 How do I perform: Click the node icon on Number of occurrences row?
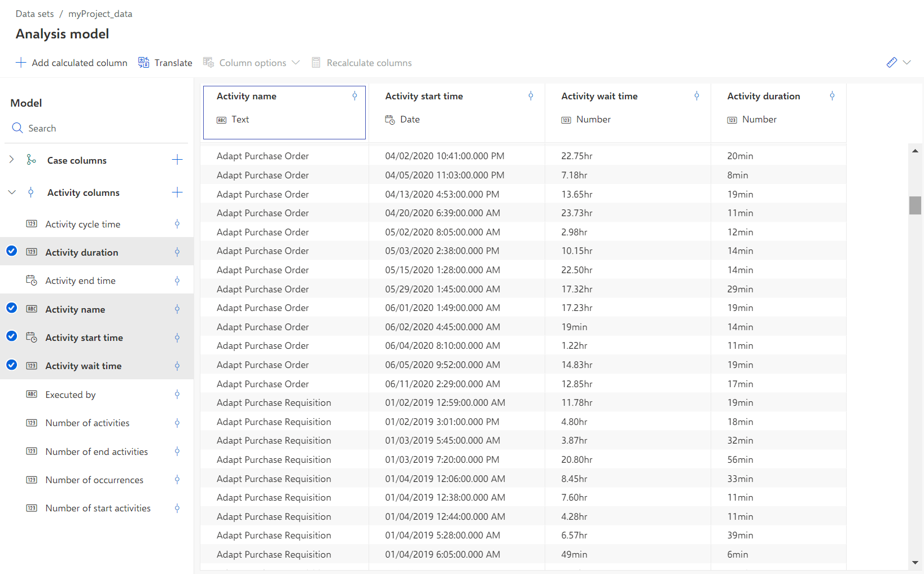tap(177, 480)
